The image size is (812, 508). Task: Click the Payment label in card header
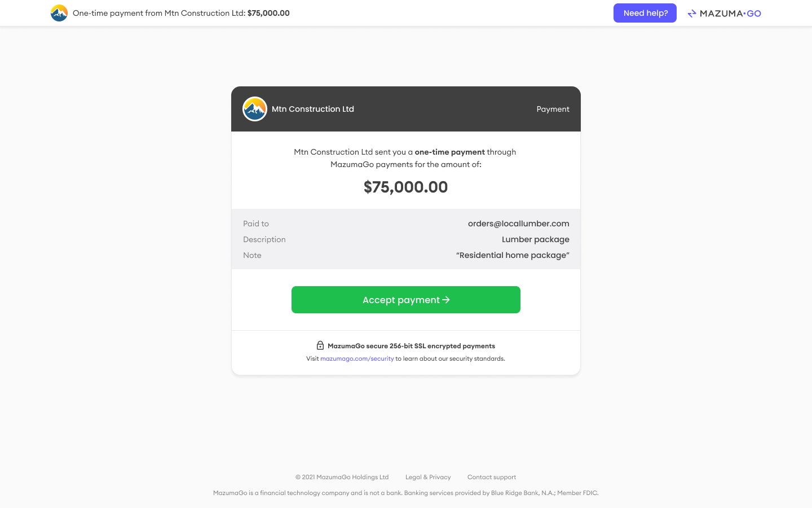[553, 109]
